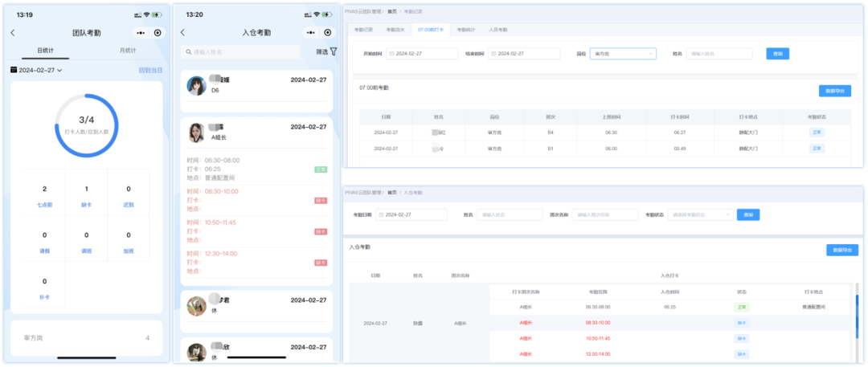Tap the avatar of the A组长 employee
The height and width of the screenshot is (367, 868).
pyautogui.click(x=195, y=133)
